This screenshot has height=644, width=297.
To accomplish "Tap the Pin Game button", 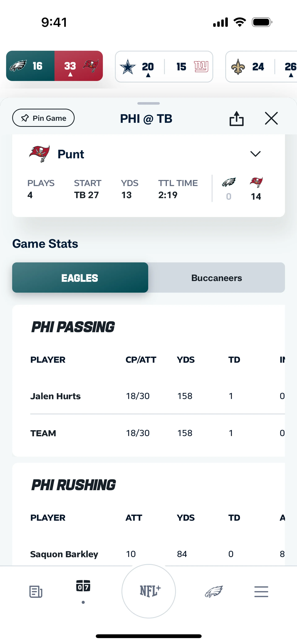I will (x=43, y=118).
